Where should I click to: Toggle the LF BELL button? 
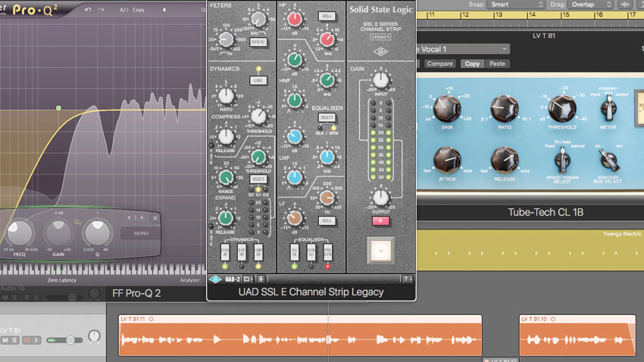pyautogui.click(x=327, y=221)
